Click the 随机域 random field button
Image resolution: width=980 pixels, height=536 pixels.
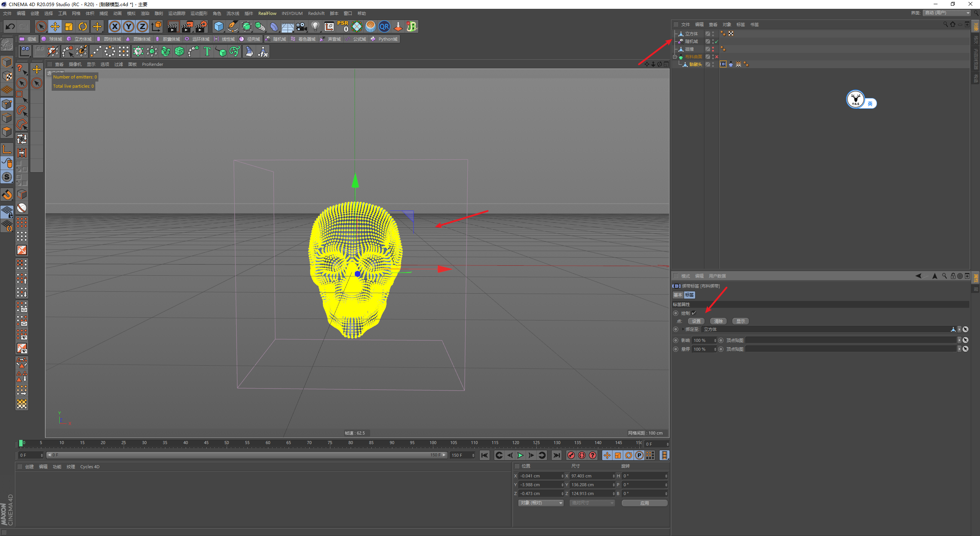[276, 39]
